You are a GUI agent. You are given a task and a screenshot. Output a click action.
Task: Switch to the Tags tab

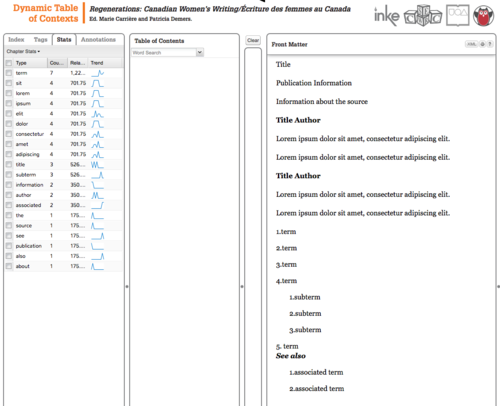(x=40, y=40)
